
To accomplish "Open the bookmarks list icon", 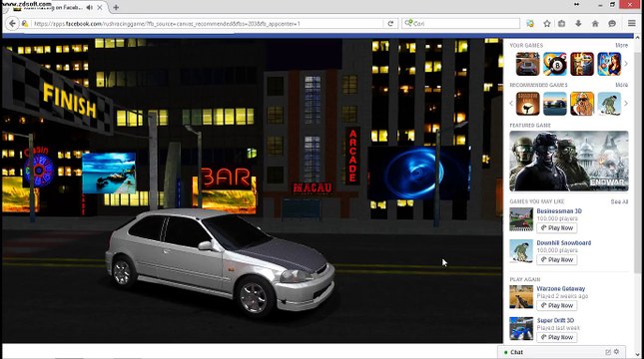I will 561,24.
